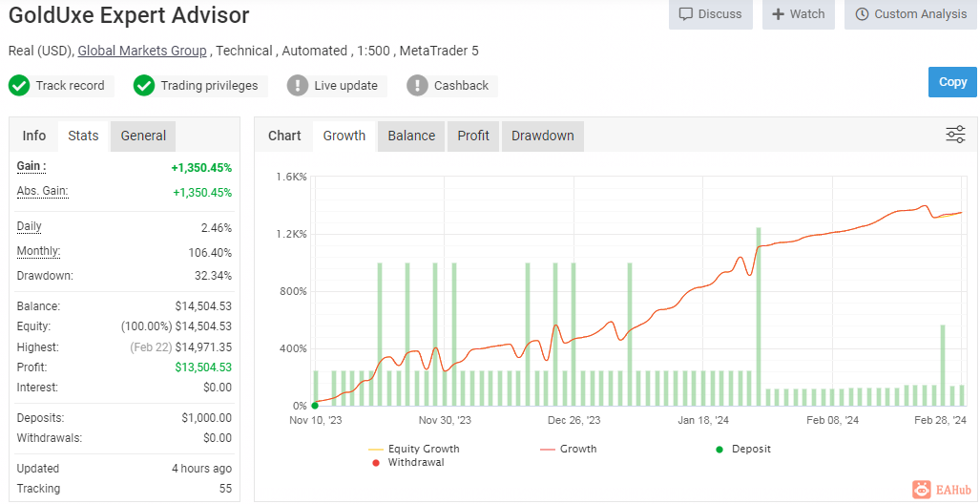Click the blue Copy button

coord(952,82)
